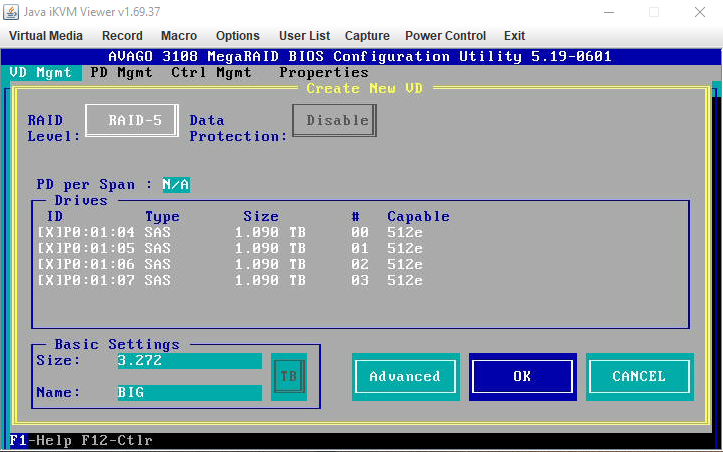Screen dimensions: 723x452
Task: Open the TB size unit selector
Action: 289,377
